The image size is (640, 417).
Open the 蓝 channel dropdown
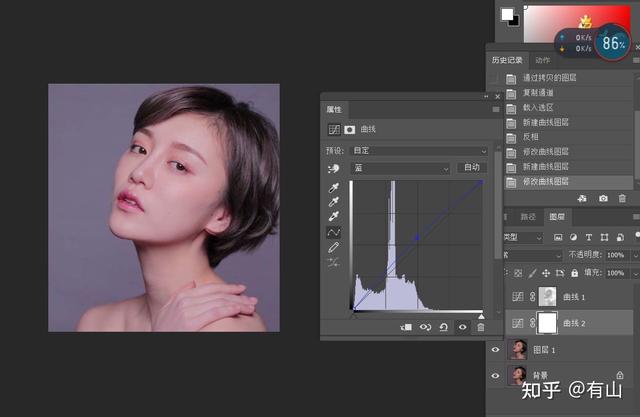400,168
